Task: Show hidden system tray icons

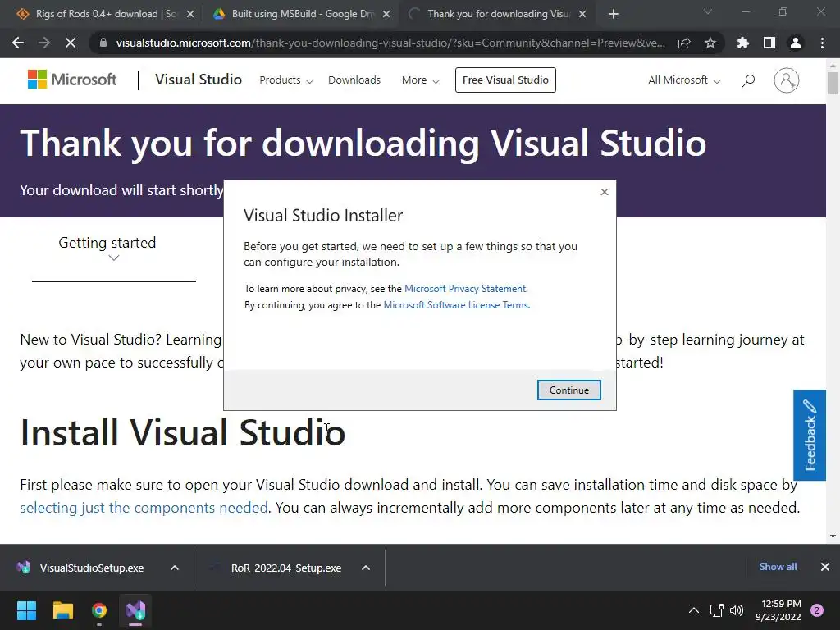Action: (694, 610)
